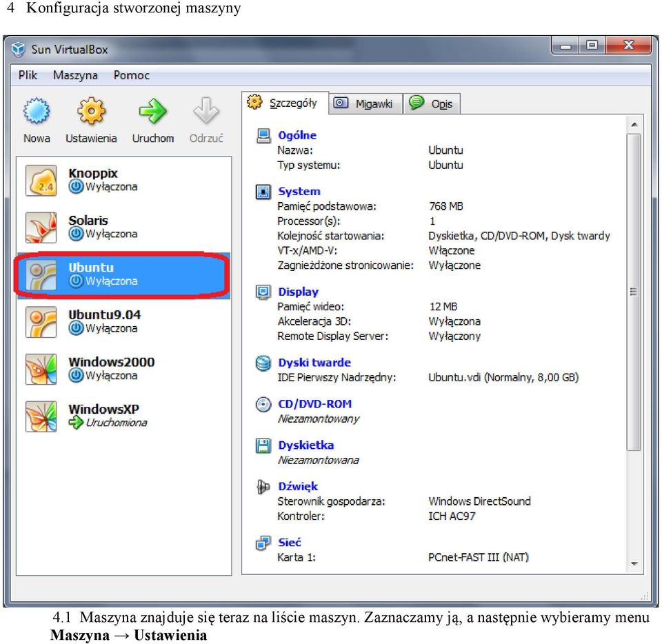Click the details panel scrollbar thumb

click(634, 292)
